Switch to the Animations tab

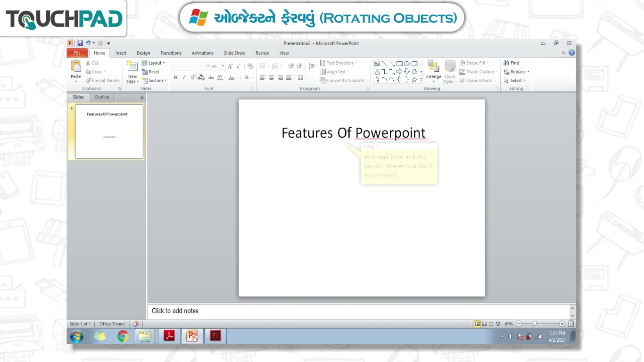203,53
